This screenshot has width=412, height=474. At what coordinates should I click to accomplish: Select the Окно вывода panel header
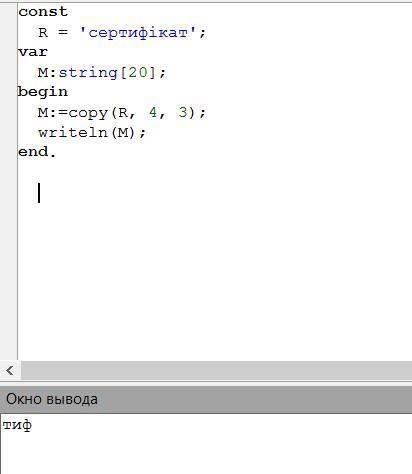pyautogui.click(x=206, y=399)
